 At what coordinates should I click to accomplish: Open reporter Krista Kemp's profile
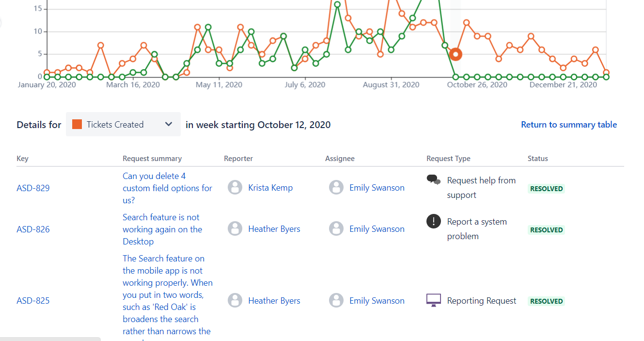pyautogui.click(x=270, y=188)
